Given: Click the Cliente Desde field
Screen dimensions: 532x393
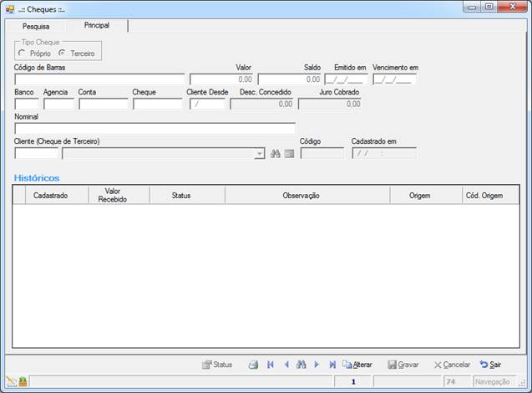Looking at the screenshot, I should tap(207, 104).
